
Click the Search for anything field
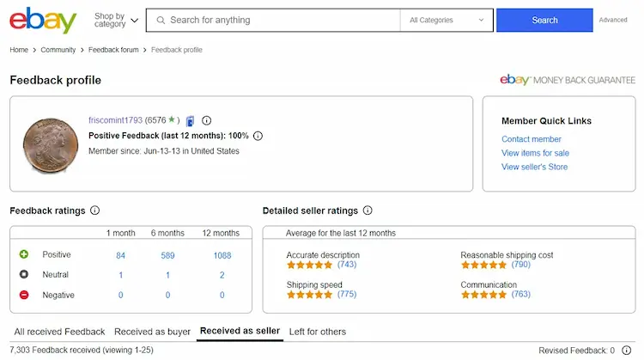[x=275, y=20]
